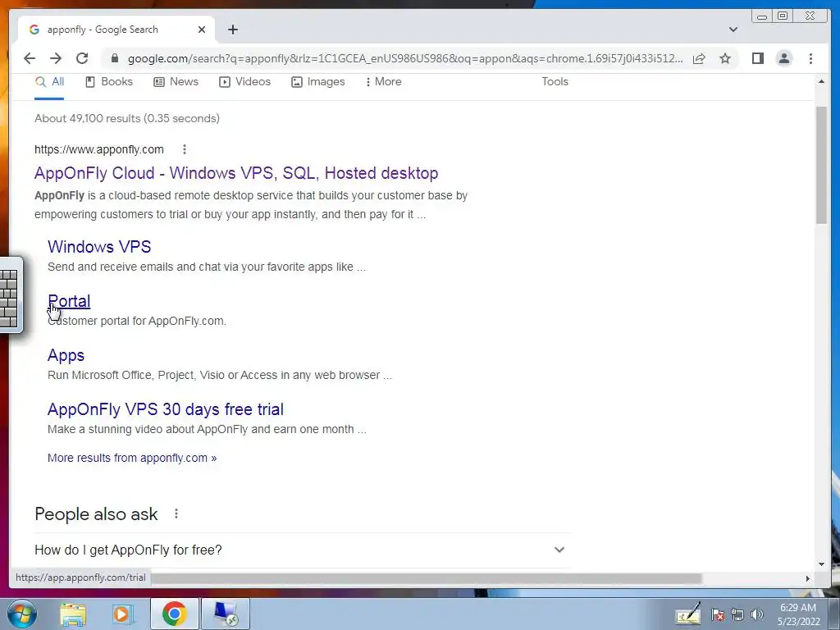Click the https://www.apponfly.com result URL text
This screenshot has width=840, height=630.
coord(99,149)
